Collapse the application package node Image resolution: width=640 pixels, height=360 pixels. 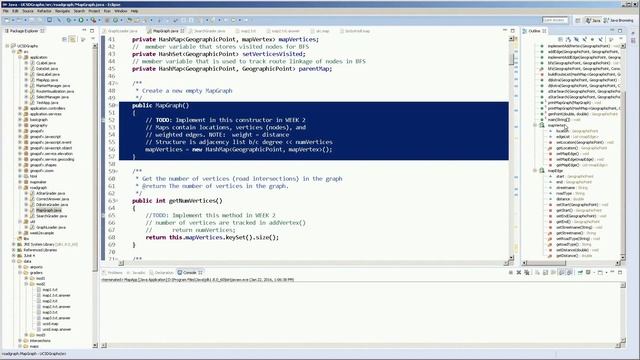(x=20, y=58)
